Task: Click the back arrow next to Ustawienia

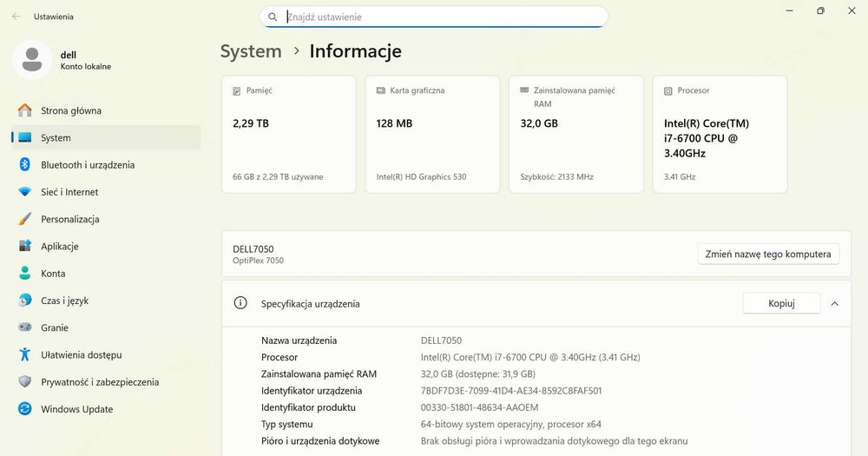Action: [x=16, y=17]
